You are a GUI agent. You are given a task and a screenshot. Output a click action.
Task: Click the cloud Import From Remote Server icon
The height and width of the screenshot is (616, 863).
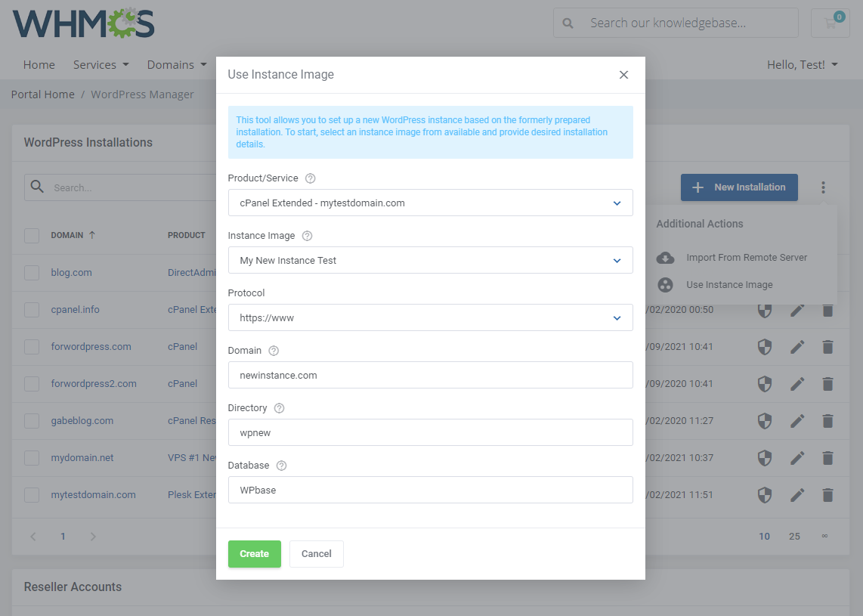click(x=666, y=258)
